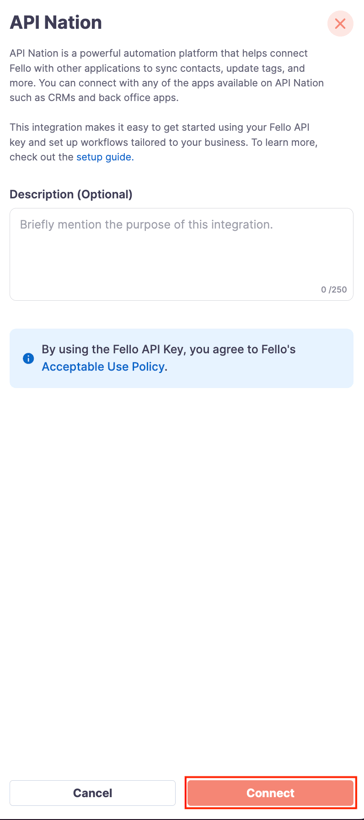Screen dimensions: 364x820
Task: Click the Cancel button
Action: click(93, 793)
